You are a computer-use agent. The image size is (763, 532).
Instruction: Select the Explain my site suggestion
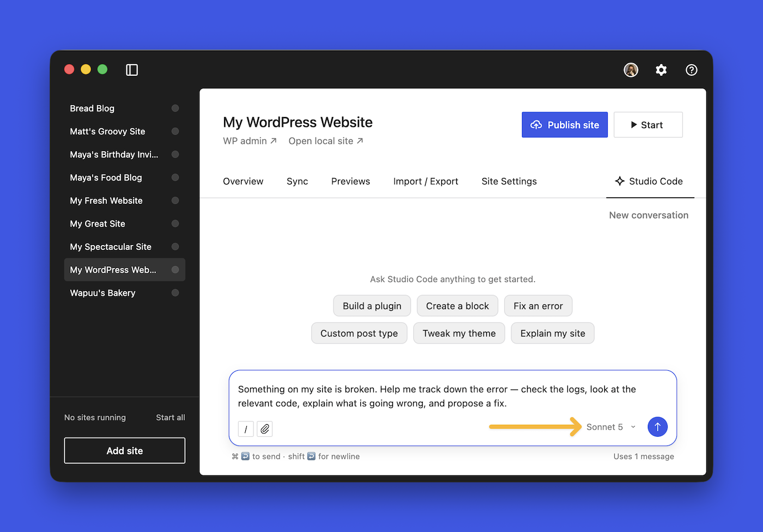coord(553,333)
